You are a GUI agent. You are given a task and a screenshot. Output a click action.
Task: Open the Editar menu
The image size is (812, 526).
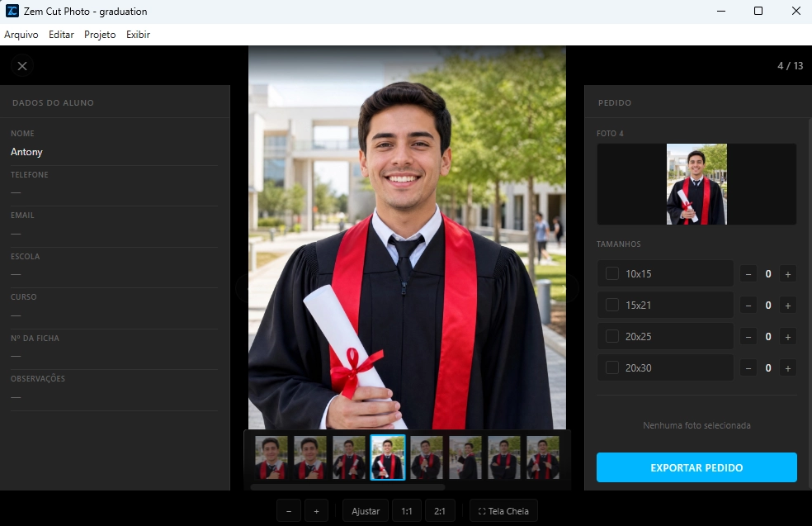click(x=61, y=34)
